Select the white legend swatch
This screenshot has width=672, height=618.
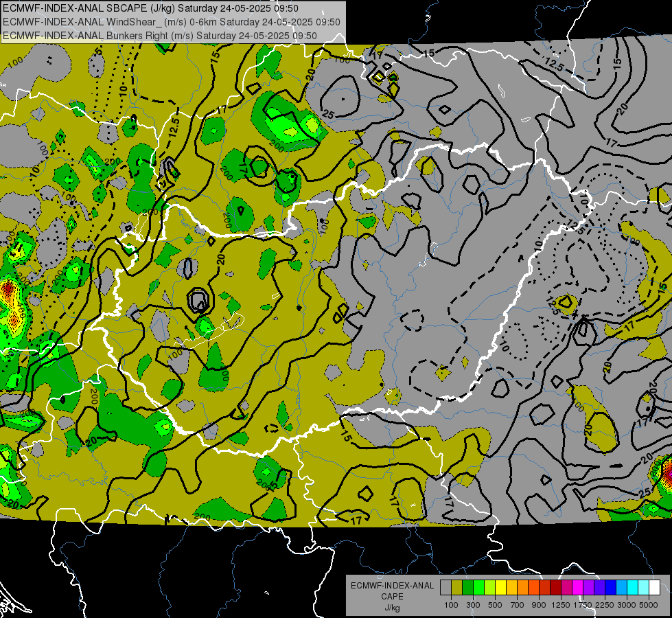pos(655,588)
